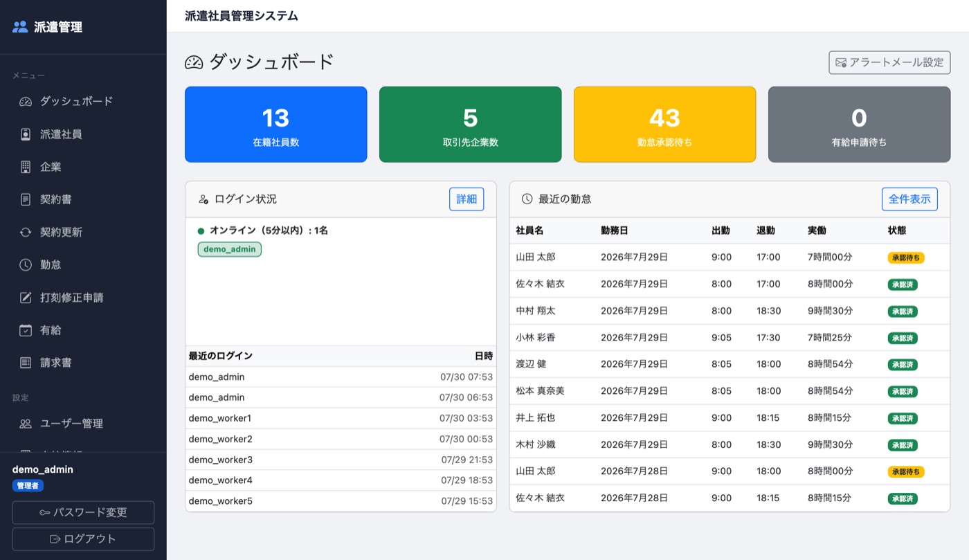969x560 pixels.
Task: Click the 有給 calendar check icon
Action: click(26, 330)
